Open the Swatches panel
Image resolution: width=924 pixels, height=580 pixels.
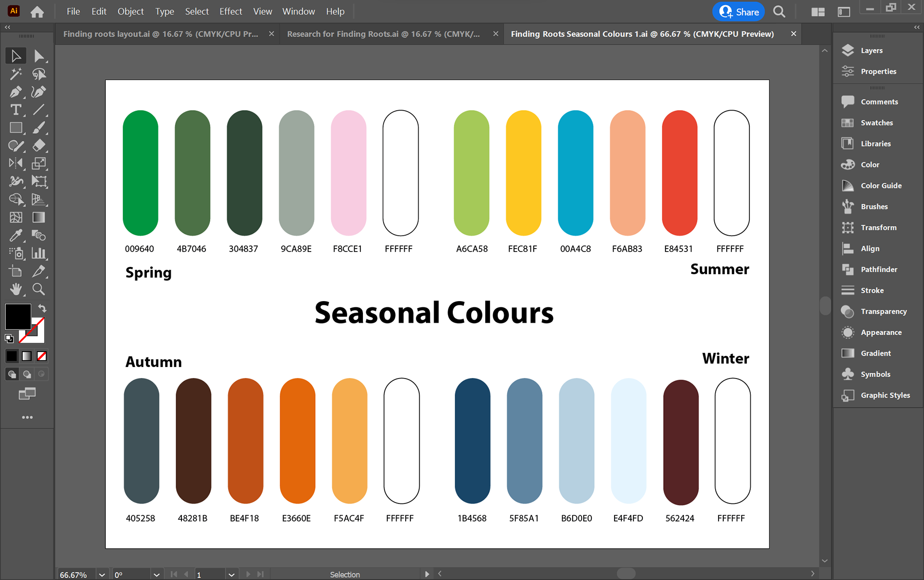(876, 123)
